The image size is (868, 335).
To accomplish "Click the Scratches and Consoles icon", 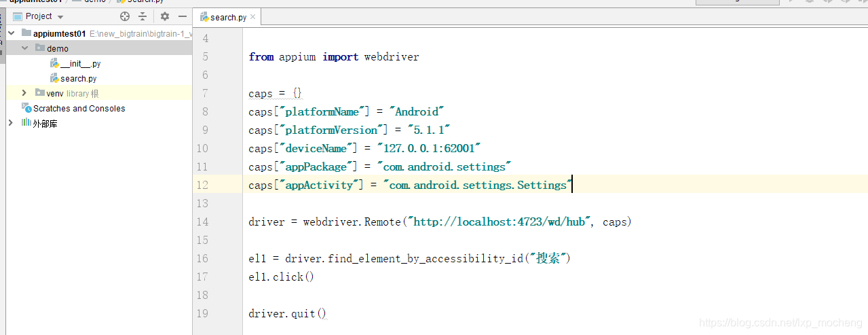I will 26,108.
